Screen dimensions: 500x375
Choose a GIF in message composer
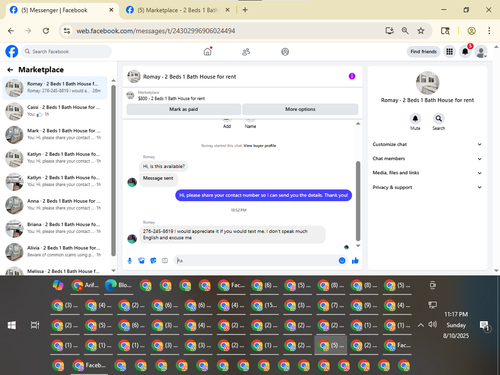pyautogui.click(x=165, y=261)
